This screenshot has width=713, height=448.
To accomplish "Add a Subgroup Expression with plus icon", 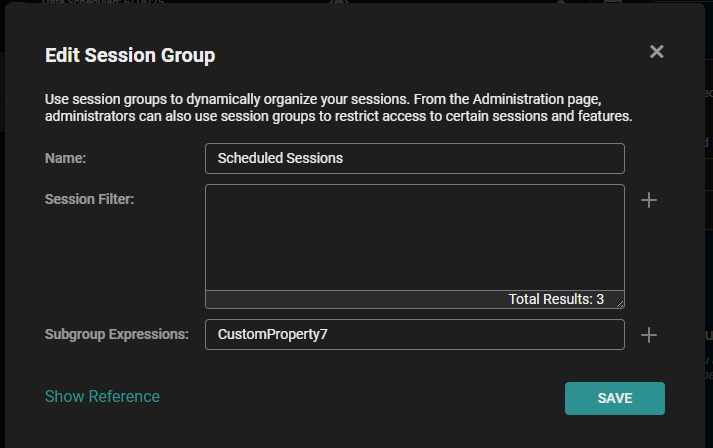I will click(x=649, y=335).
